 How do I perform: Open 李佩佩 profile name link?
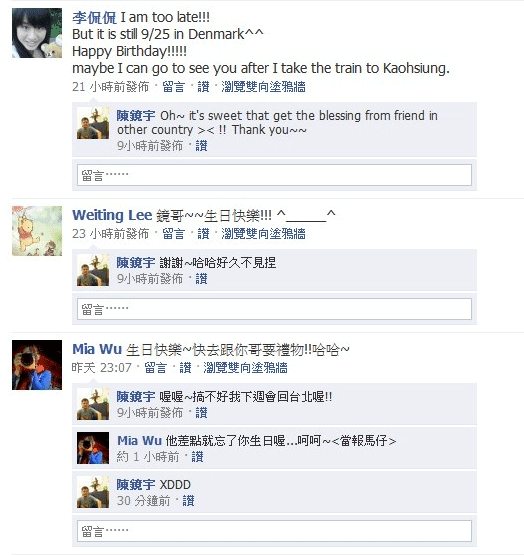point(94,17)
